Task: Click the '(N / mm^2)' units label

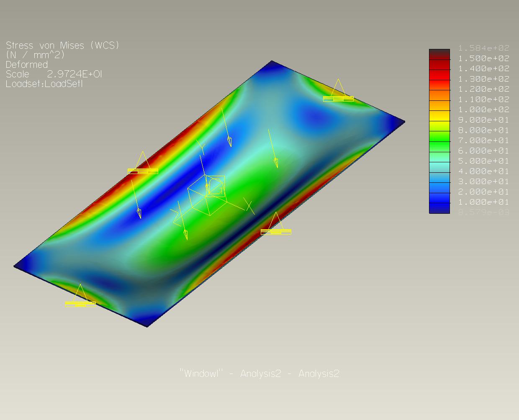Action: (x=35, y=55)
